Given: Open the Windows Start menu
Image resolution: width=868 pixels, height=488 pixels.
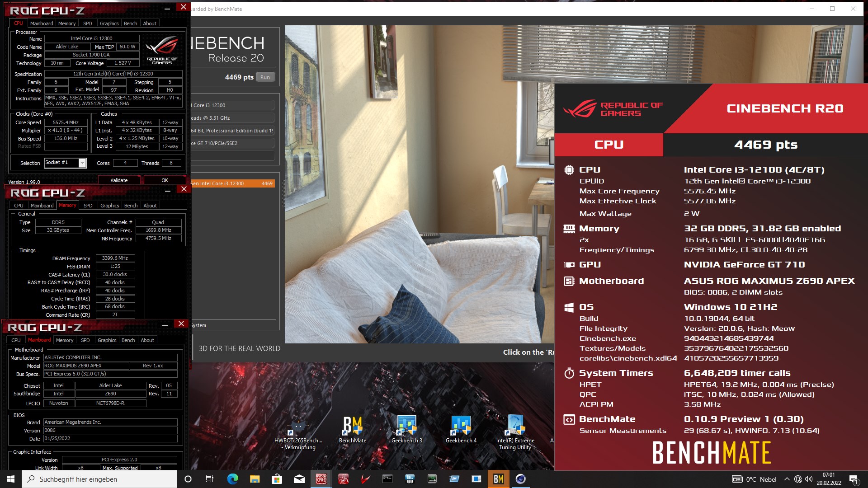Looking at the screenshot, I should click(x=11, y=479).
